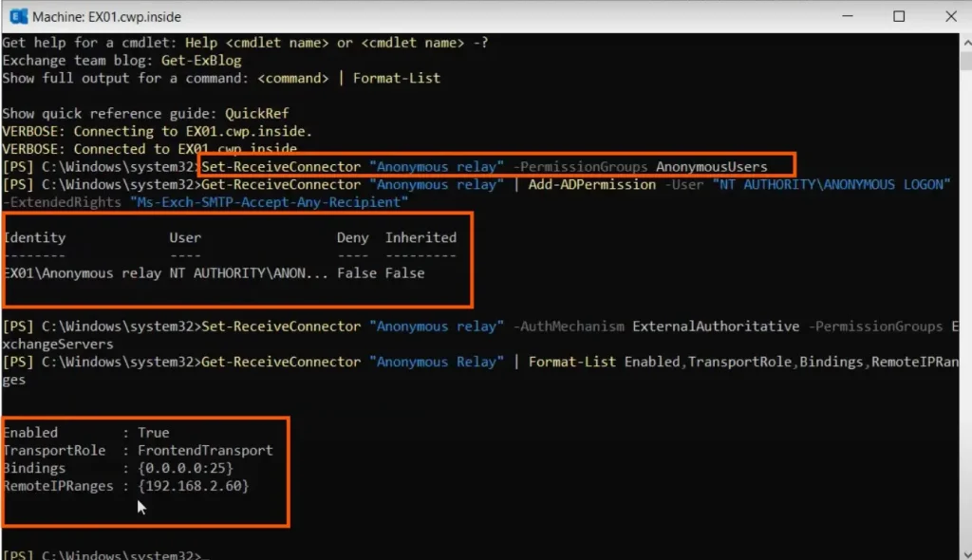Click the '{0.0.0.0:25}' bindings value
Image resolution: width=972 pixels, height=560 pixels.
point(185,468)
